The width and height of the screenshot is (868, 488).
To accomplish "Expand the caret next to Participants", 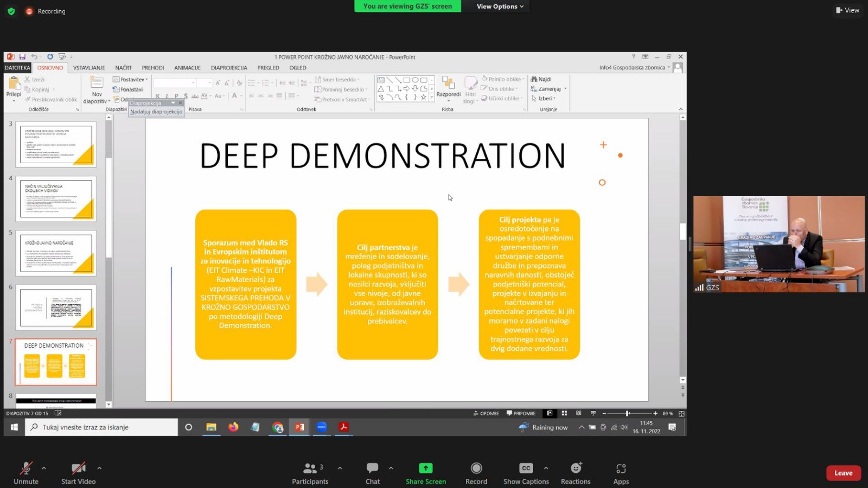I will (x=340, y=468).
